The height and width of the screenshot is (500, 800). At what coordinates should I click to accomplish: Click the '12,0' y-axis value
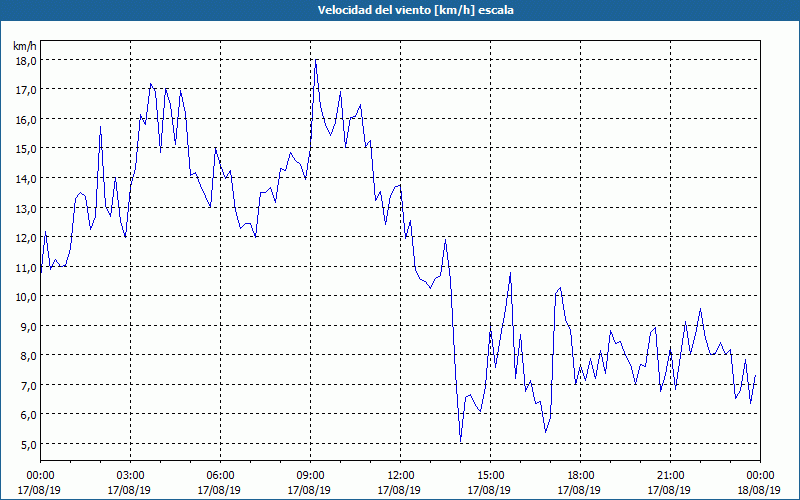tap(27, 238)
